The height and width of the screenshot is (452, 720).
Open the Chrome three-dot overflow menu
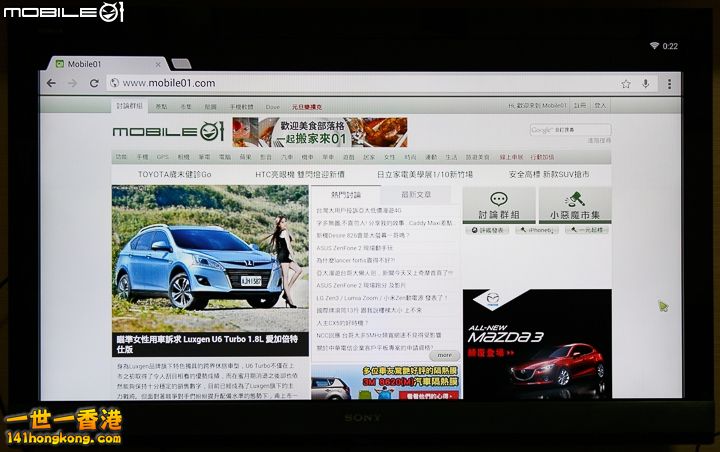[x=668, y=84]
